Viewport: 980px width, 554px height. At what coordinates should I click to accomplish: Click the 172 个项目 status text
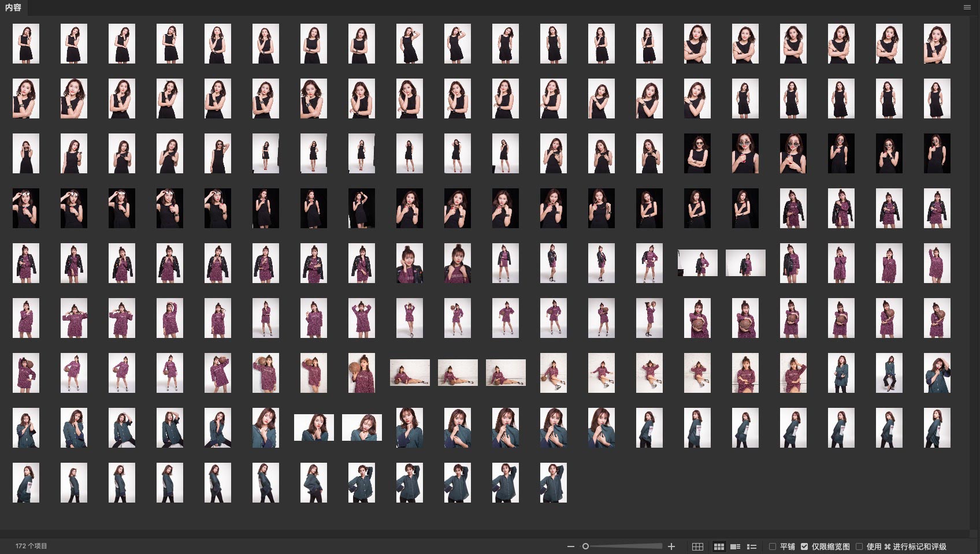pos(31,546)
